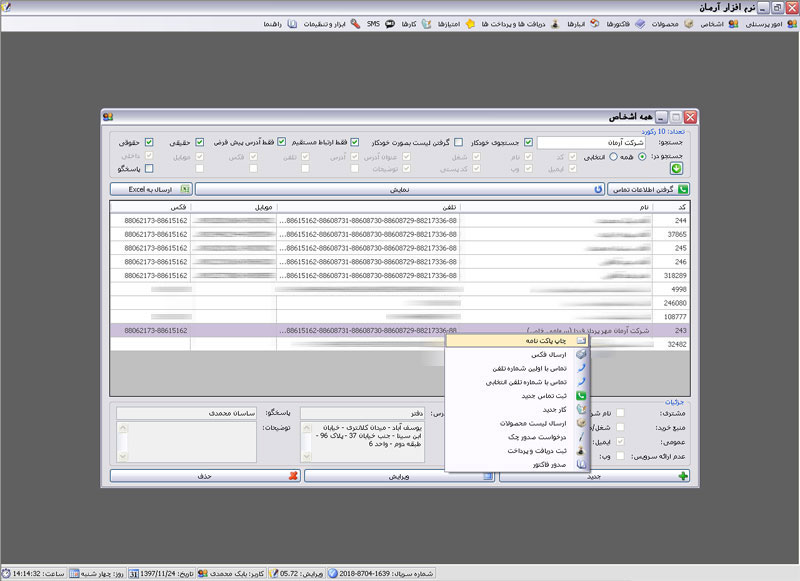Click the weekday calendar icon in status bar
Image resolution: width=800 pixels, height=581 pixels.
click(x=74, y=574)
